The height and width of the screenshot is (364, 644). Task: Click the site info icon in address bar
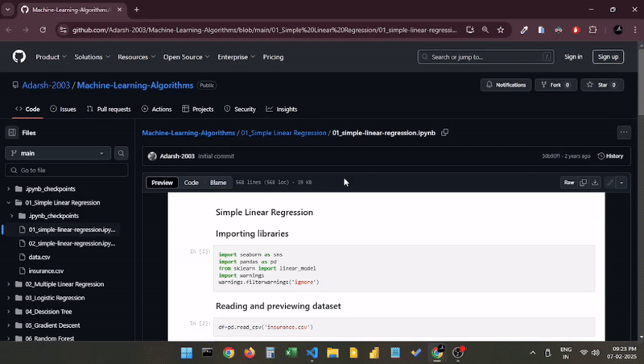point(63,30)
